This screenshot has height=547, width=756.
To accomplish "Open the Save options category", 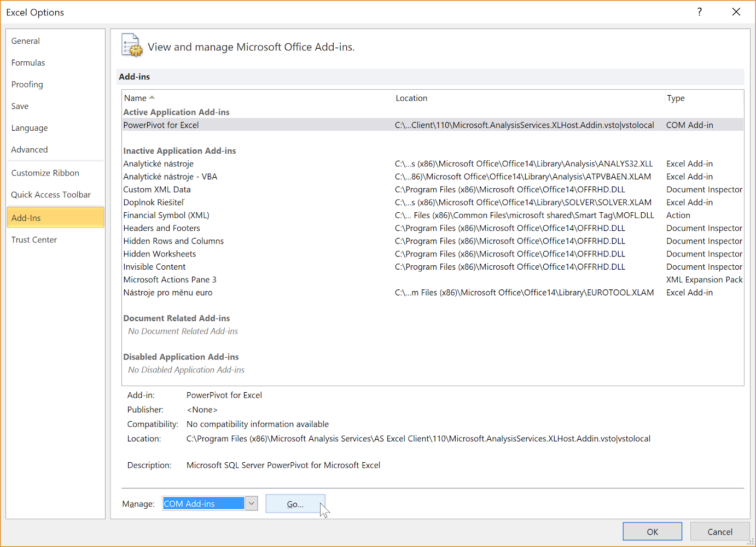I will (x=55, y=106).
